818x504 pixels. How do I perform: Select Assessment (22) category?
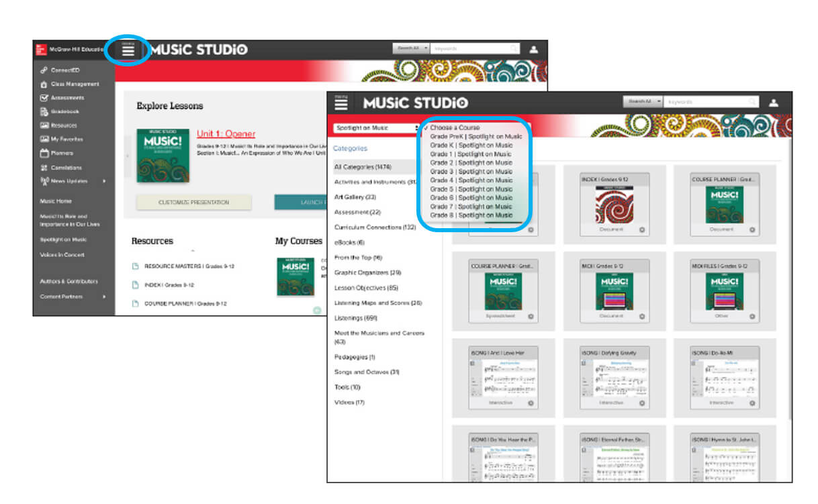click(x=357, y=212)
